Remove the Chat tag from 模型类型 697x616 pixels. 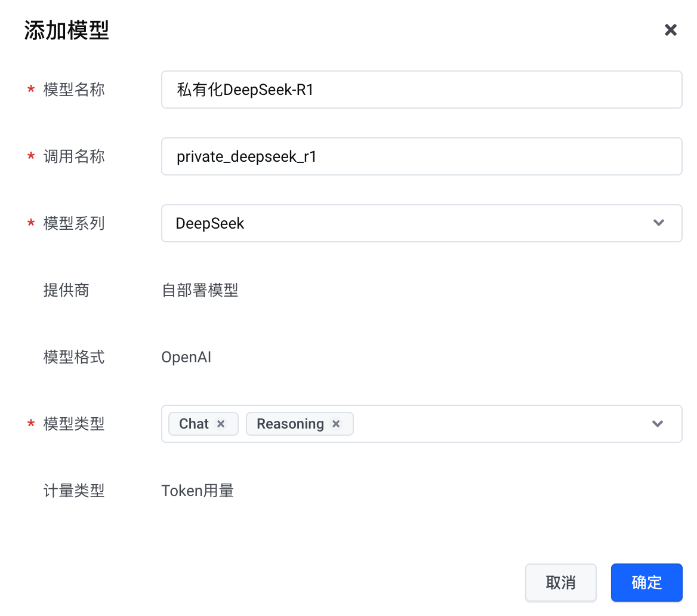(x=221, y=424)
